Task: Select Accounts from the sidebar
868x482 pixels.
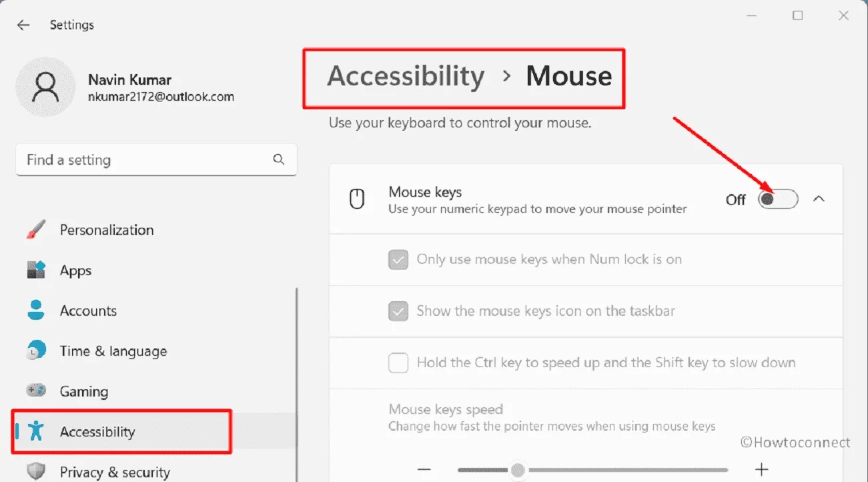Action: (87, 310)
